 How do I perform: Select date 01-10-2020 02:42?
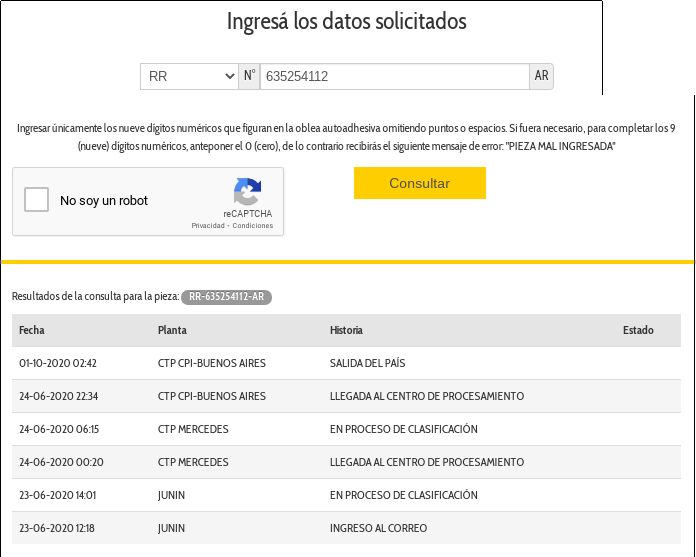pyautogui.click(x=58, y=363)
